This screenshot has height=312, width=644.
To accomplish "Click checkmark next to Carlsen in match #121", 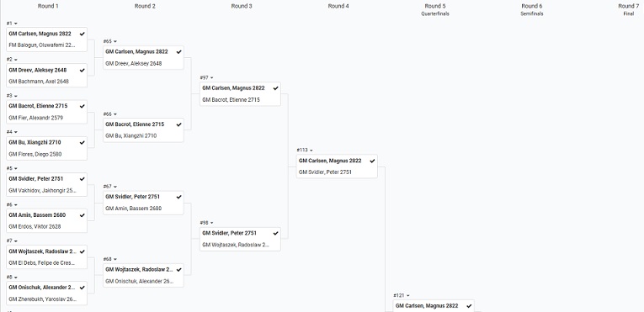I will point(469,306).
